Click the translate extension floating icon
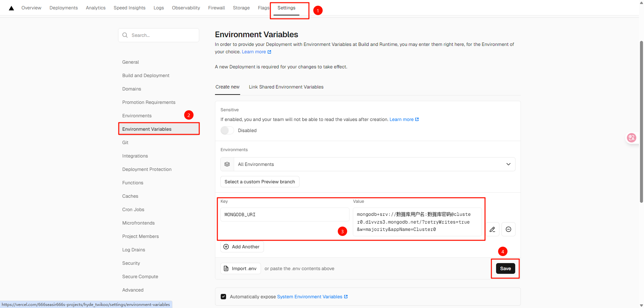Viewport: 644px width, 308px height. (x=632, y=138)
